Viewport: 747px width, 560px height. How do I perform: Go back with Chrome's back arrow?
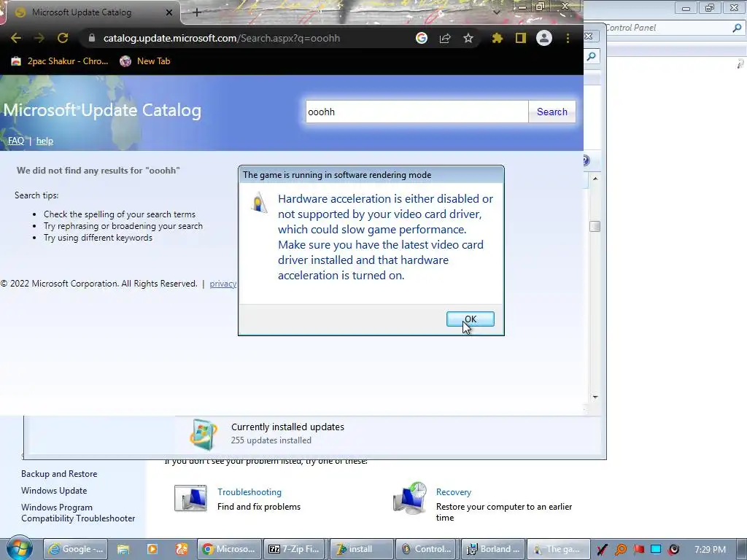click(16, 38)
